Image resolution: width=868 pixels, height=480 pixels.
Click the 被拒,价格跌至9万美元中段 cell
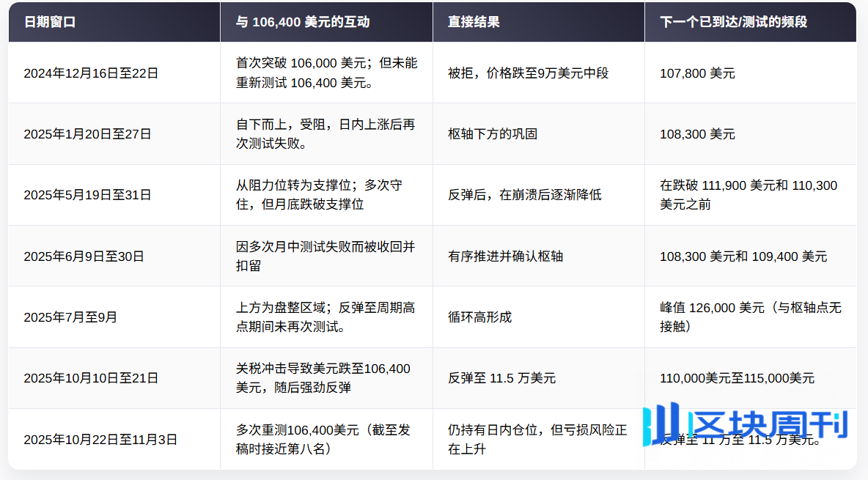pyautogui.click(x=528, y=73)
